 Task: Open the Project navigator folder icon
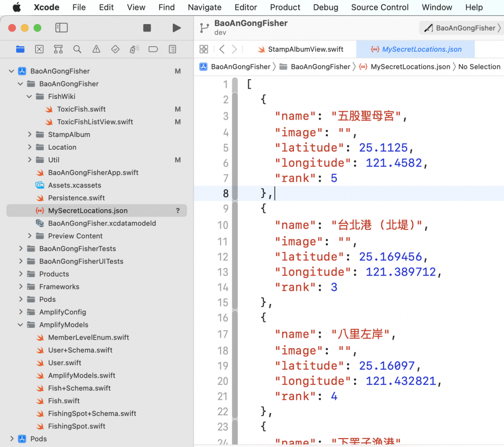[20, 49]
